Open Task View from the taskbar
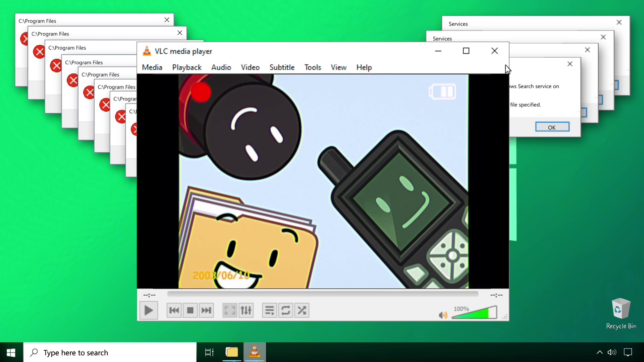Screen dimensions: 644x362 click(209, 352)
